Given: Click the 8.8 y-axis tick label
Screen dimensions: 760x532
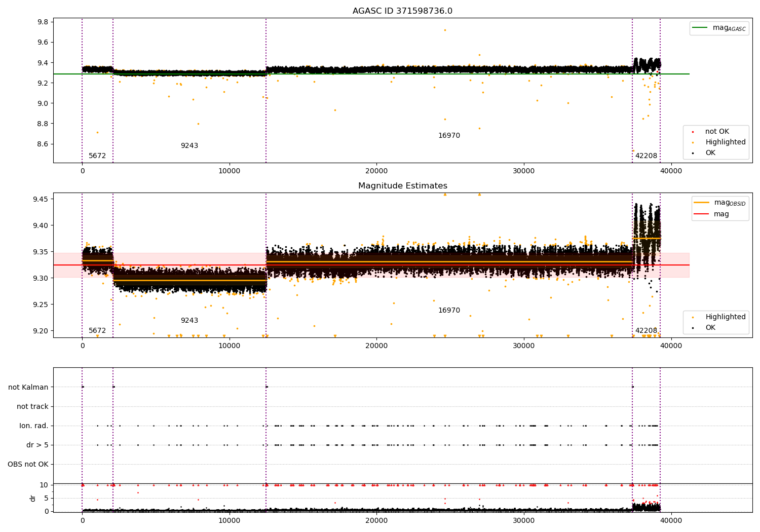Looking at the screenshot, I should (x=43, y=124).
